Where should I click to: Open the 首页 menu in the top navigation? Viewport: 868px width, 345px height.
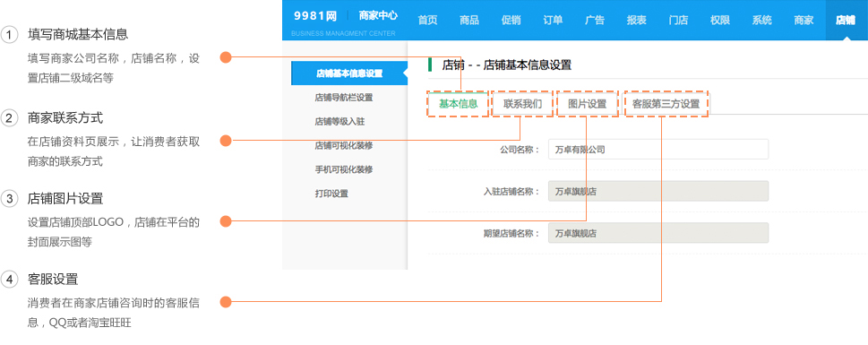click(x=427, y=20)
